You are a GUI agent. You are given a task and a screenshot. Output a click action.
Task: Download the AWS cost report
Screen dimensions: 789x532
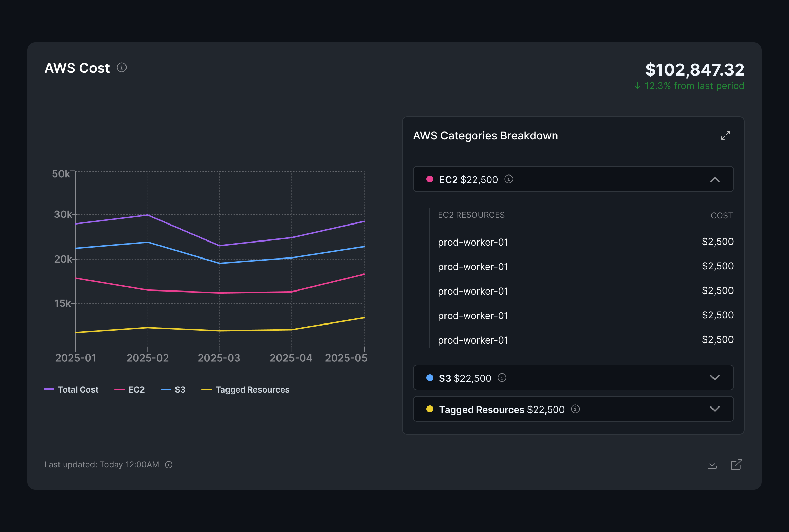712,465
